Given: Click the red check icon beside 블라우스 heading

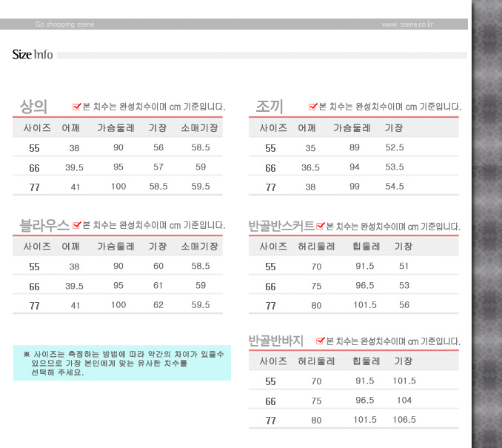Looking at the screenshot, I should [77, 225].
